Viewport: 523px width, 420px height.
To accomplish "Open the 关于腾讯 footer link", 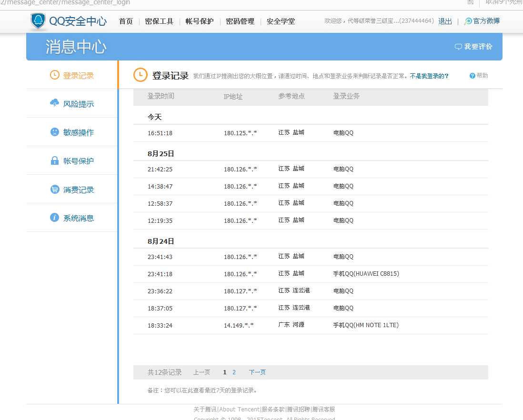I will [x=205, y=410].
